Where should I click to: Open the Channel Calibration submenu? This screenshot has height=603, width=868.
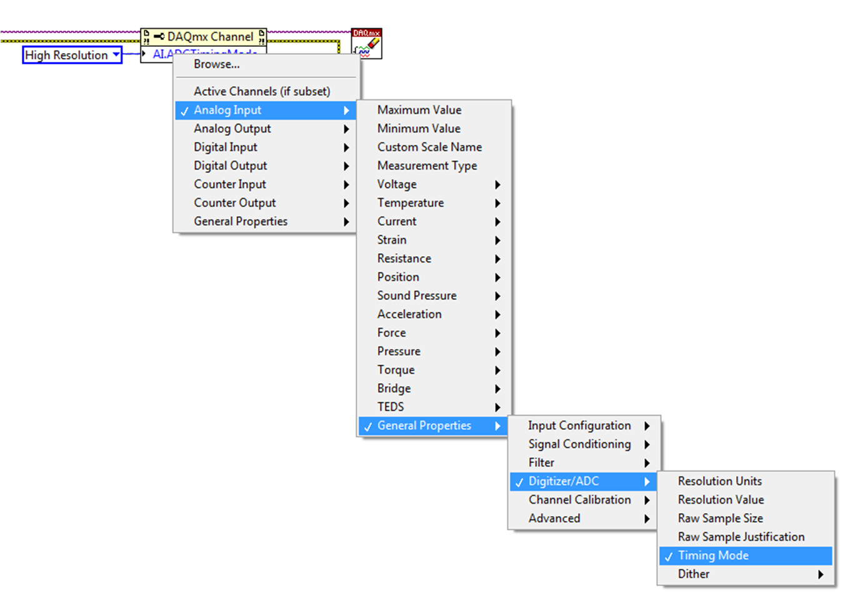pyautogui.click(x=584, y=500)
